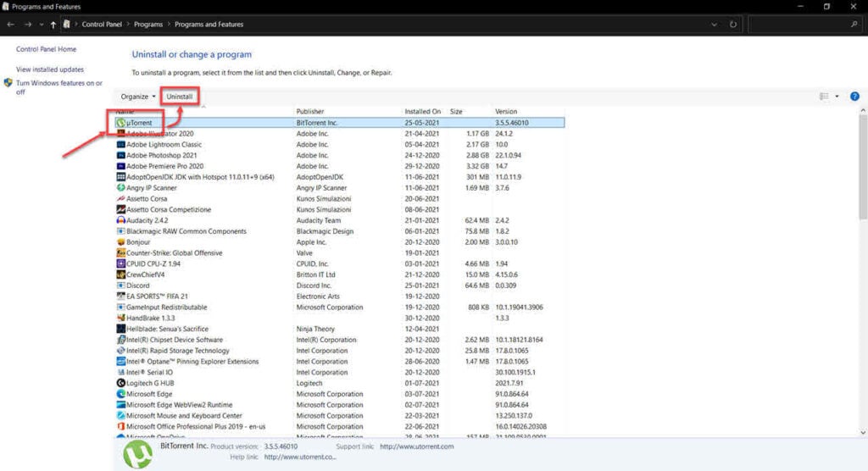The height and width of the screenshot is (471, 868).
Task: Select the Bonjour icon
Action: pos(120,242)
